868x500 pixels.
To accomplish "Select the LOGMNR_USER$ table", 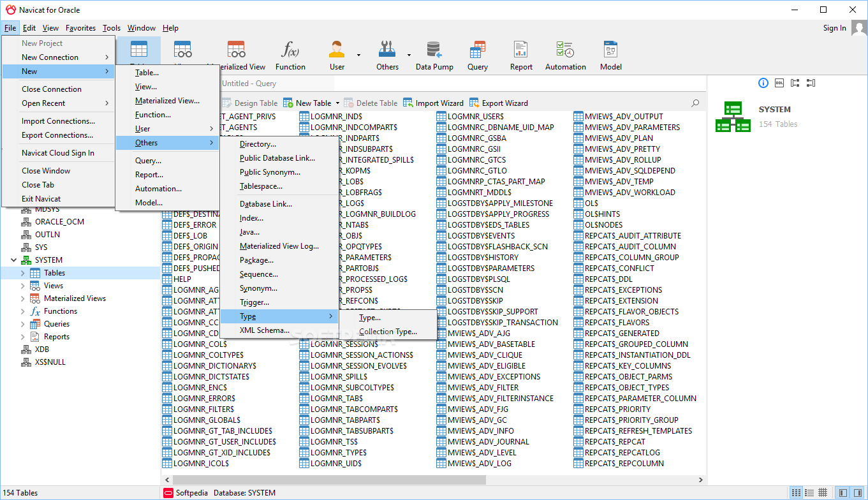I will click(x=470, y=117).
